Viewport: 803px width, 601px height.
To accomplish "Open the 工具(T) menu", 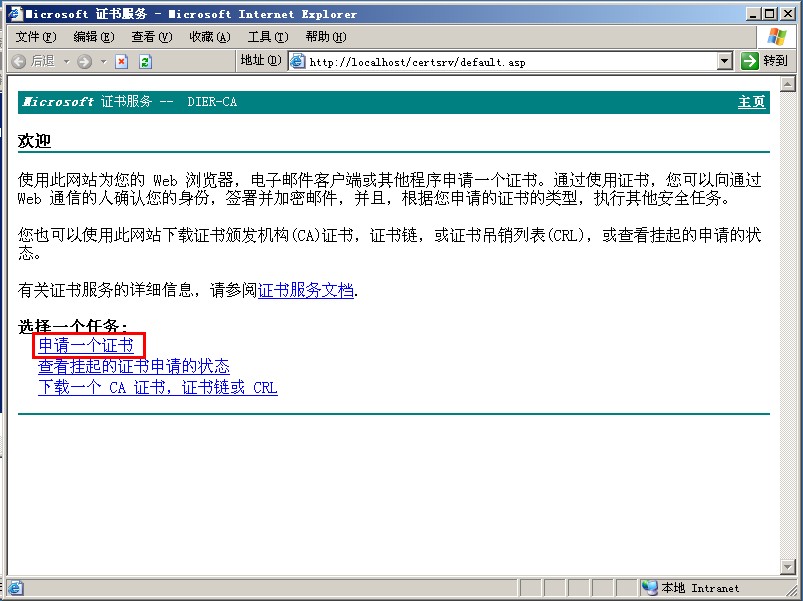I will coord(267,37).
